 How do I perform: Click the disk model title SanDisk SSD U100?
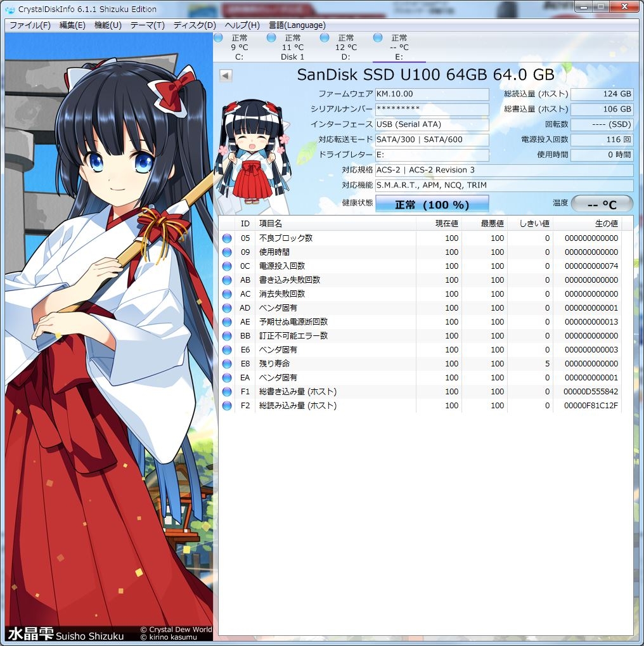point(425,75)
